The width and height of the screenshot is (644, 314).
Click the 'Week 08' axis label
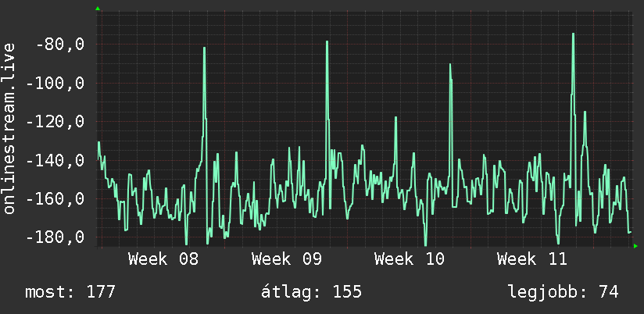[x=163, y=259]
